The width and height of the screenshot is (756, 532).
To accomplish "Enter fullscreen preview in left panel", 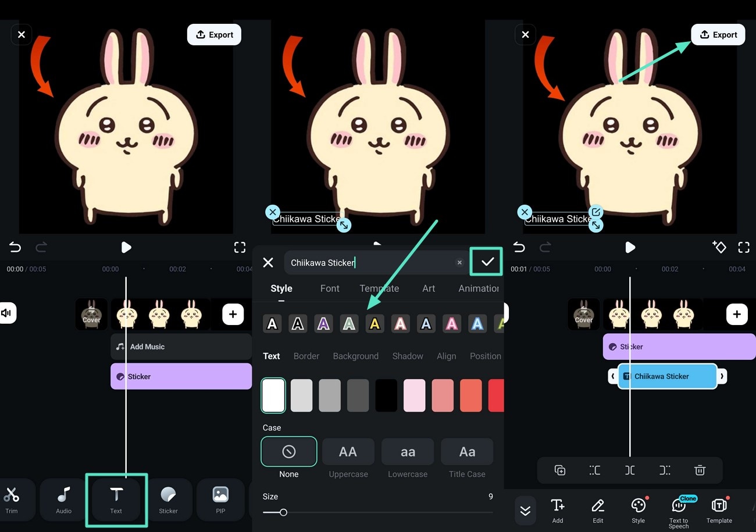I will coord(240,248).
